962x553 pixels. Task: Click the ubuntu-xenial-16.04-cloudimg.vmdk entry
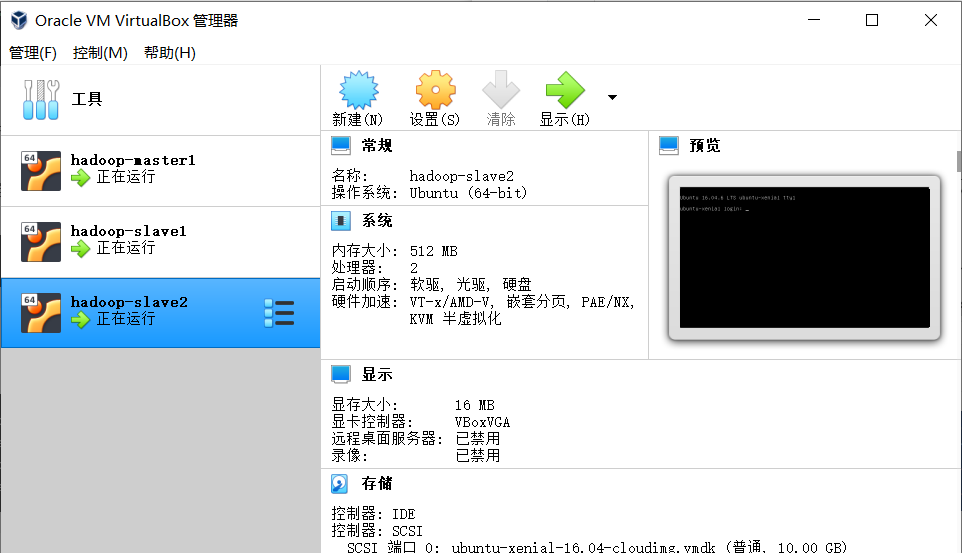[x=583, y=546]
